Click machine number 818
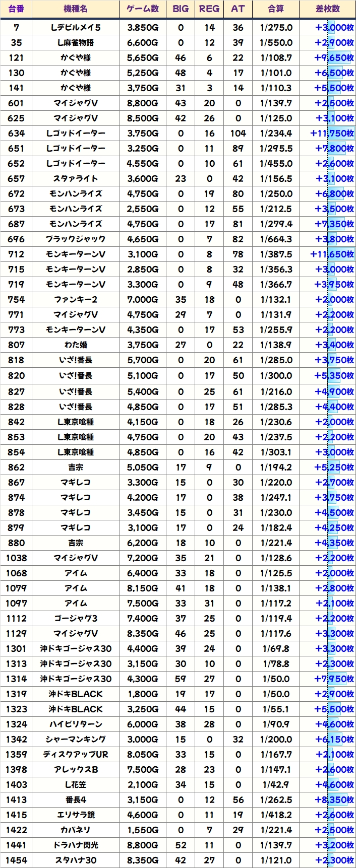The width and height of the screenshot is (356, 868). [16, 360]
